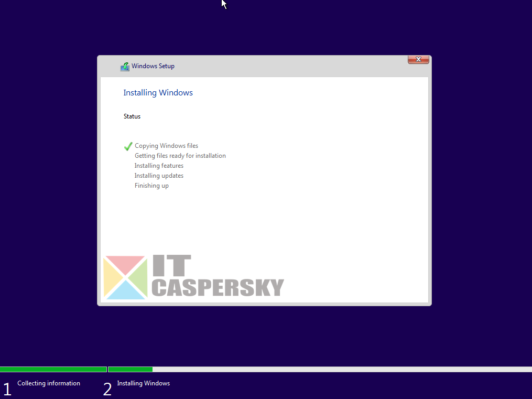Click the Windows Setup title text

(x=153, y=66)
